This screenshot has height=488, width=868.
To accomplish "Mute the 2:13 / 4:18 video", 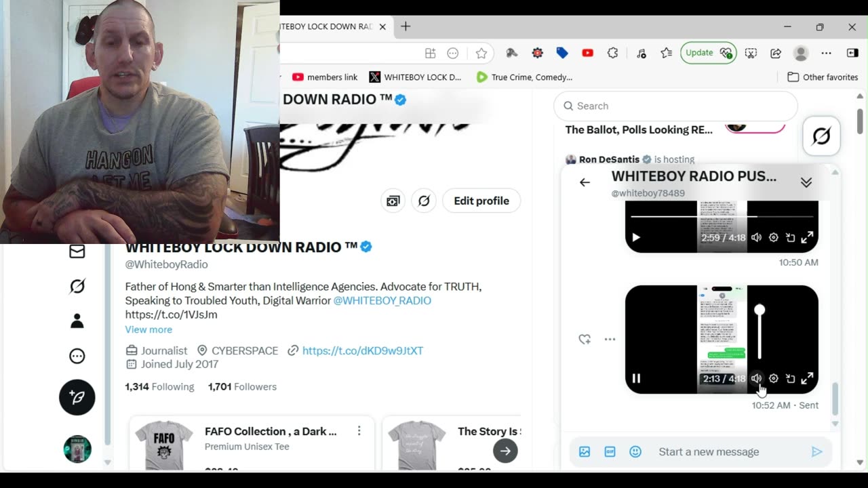I will (x=756, y=378).
